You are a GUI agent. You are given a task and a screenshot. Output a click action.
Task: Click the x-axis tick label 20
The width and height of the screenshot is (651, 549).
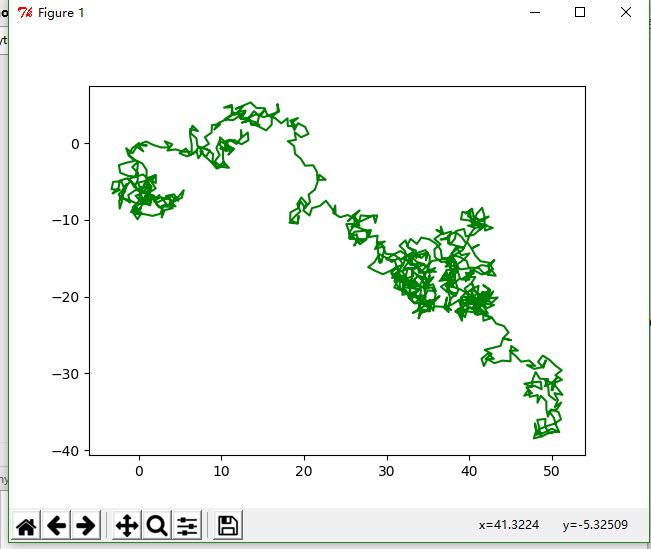pyautogui.click(x=304, y=471)
